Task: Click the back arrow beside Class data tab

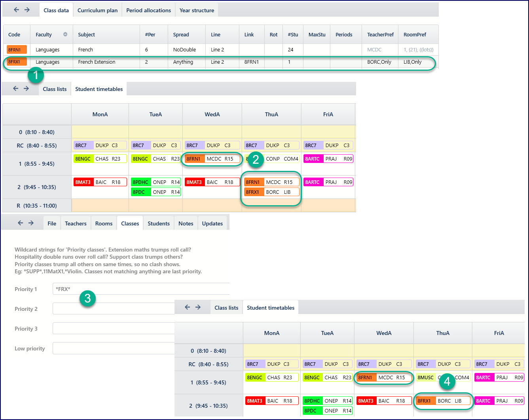Action: pos(16,10)
